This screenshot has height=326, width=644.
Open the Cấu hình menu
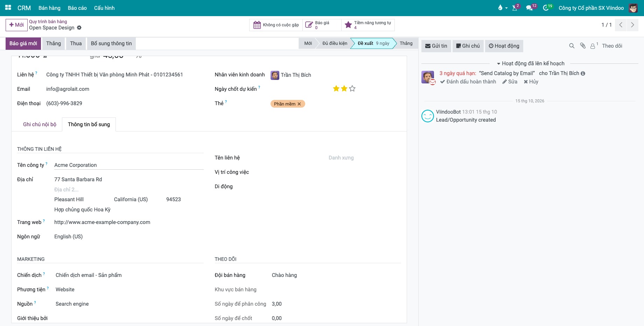[104, 8]
